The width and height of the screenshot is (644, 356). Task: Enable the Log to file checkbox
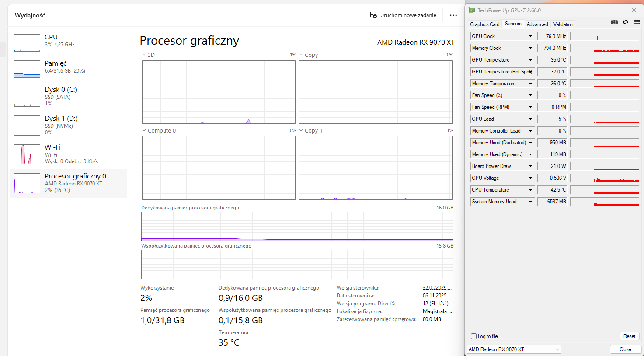point(473,336)
